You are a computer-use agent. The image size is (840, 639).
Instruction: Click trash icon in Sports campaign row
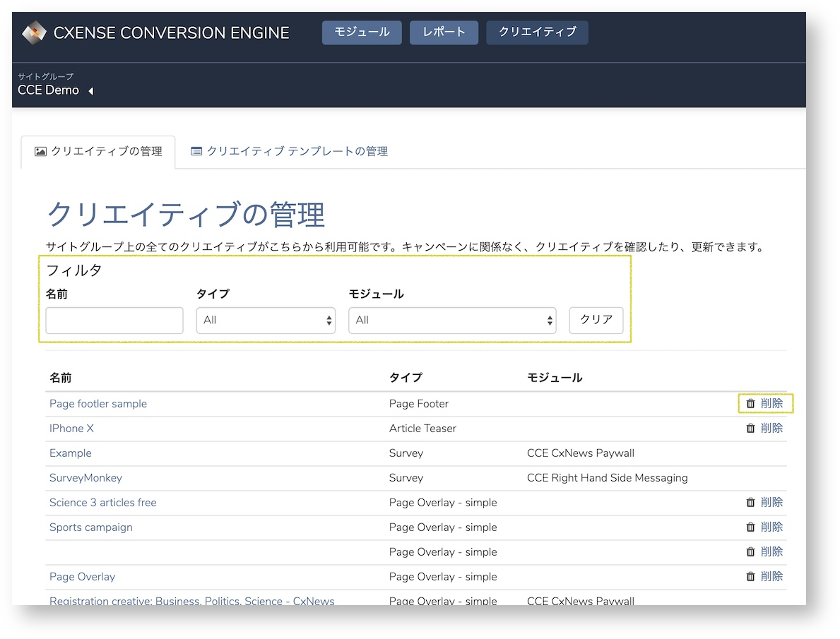(750, 527)
